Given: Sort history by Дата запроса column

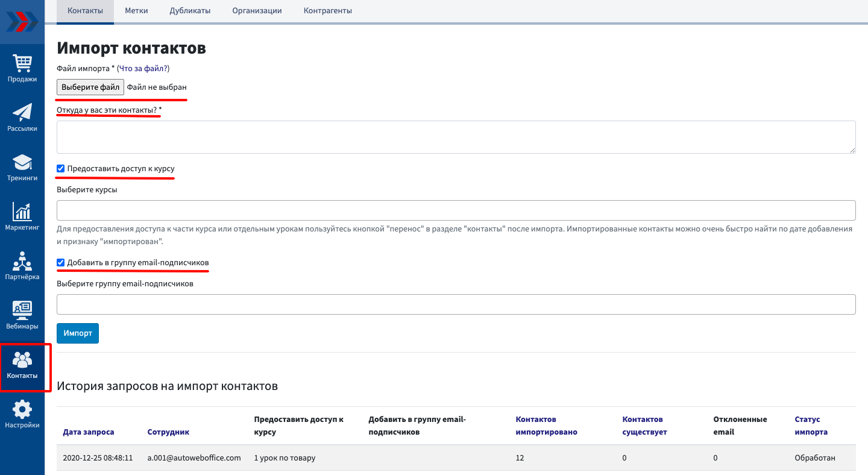Looking at the screenshot, I should pos(88,432).
